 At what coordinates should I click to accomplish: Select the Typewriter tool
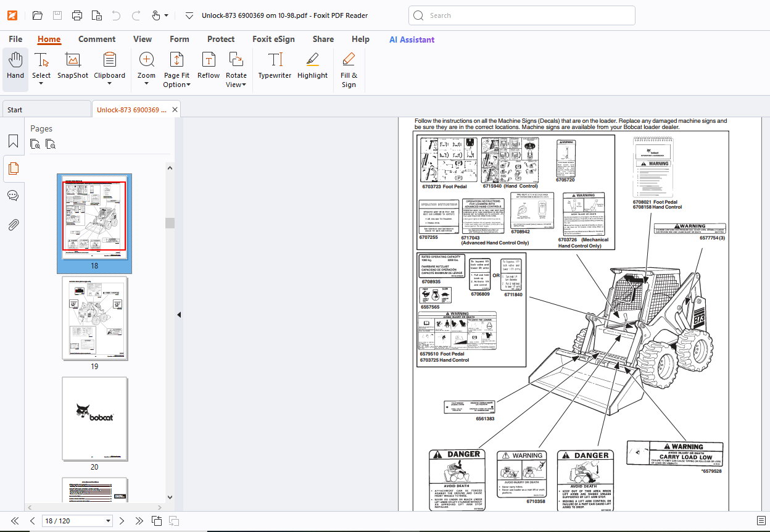(275, 66)
